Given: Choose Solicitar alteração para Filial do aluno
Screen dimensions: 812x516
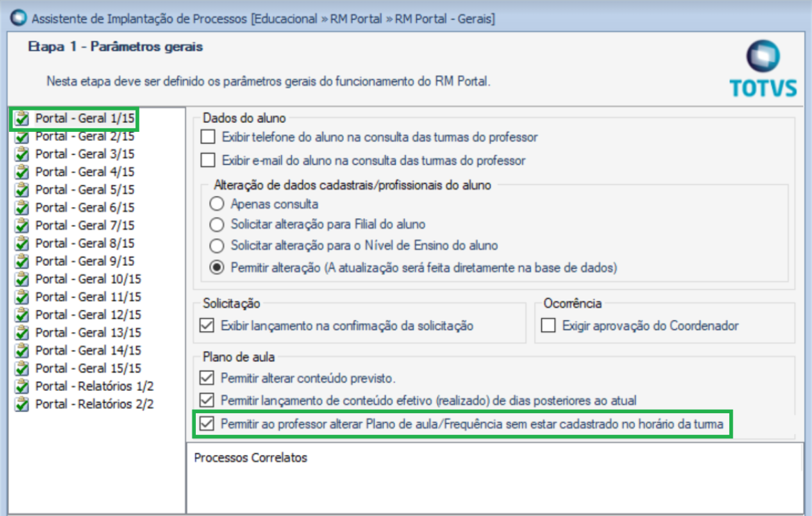Looking at the screenshot, I should [217, 224].
